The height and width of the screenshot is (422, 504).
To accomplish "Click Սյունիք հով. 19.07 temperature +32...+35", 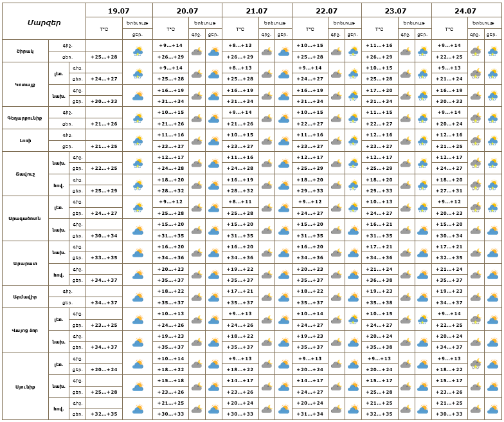I will pyautogui.click(x=104, y=414).
